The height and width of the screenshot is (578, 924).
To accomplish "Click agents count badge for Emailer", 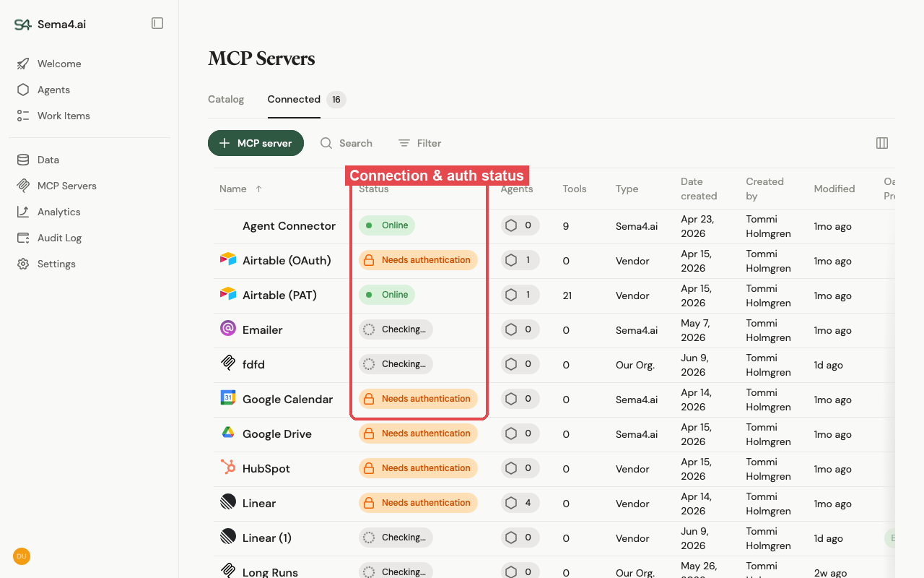I will click(x=520, y=329).
